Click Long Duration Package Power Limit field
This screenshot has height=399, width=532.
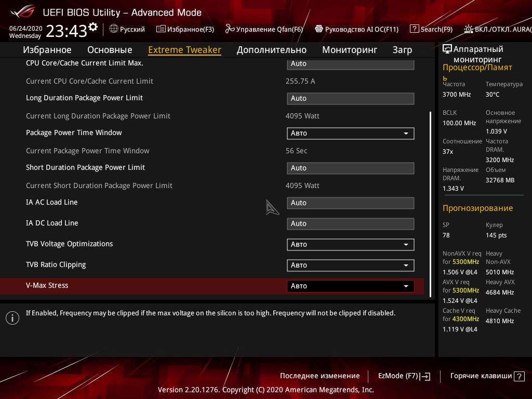pyautogui.click(x=351, y=99)
